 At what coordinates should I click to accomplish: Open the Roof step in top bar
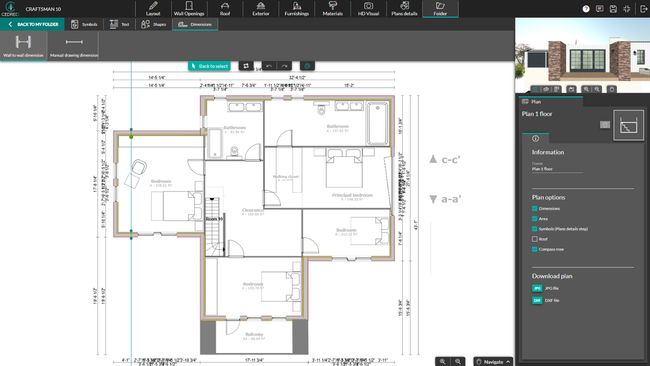pos(225,9)
